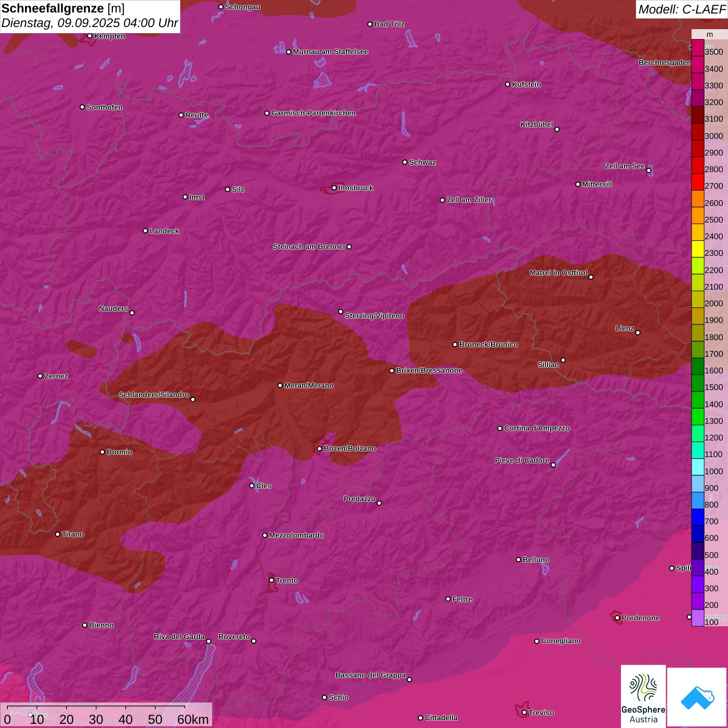This screenshot has height=728, width=728.
Task: Click the Trento city marker dot
Action: [271, 580]
